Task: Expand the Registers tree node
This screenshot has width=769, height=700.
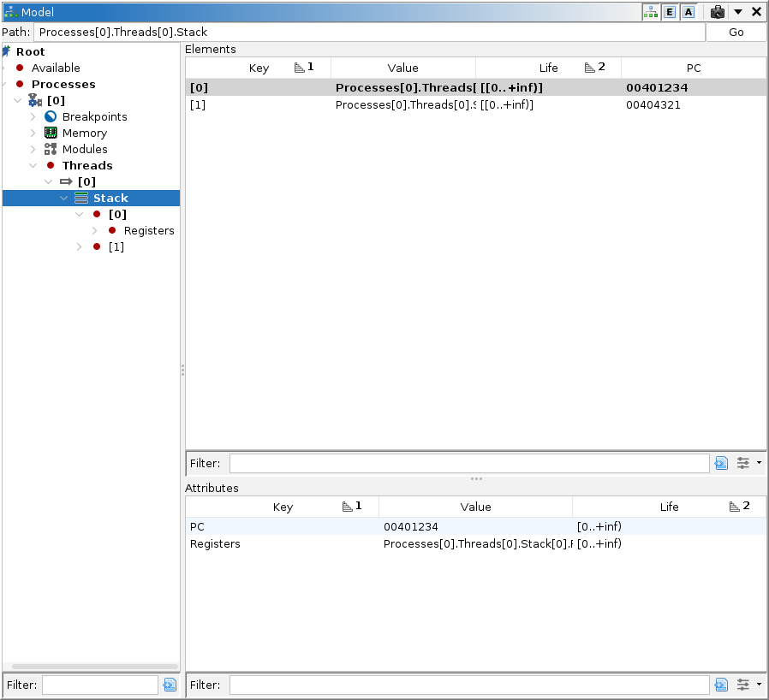Action: point(95,230)
